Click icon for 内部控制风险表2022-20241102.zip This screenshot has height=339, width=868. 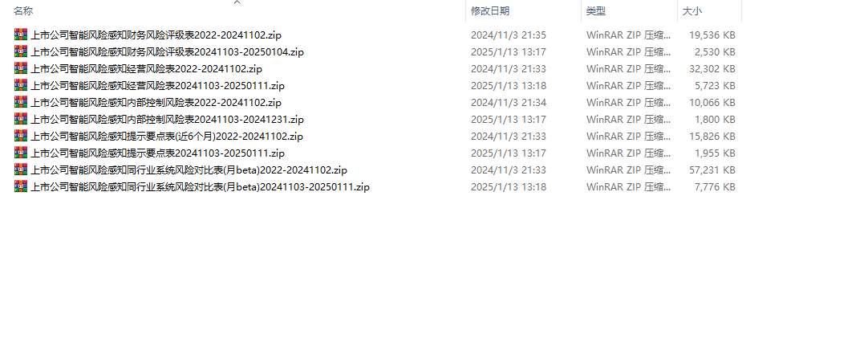coord(21,103)
